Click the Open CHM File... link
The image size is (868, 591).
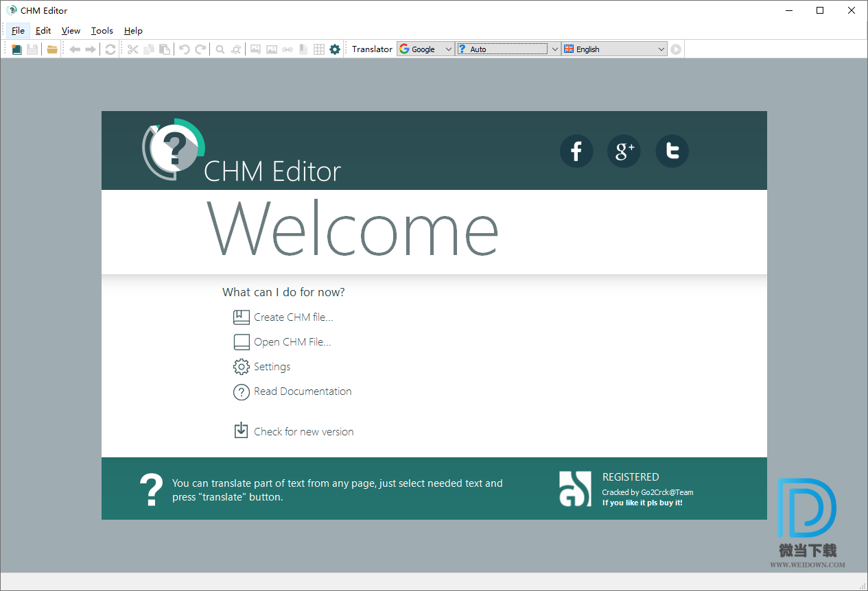292,342
